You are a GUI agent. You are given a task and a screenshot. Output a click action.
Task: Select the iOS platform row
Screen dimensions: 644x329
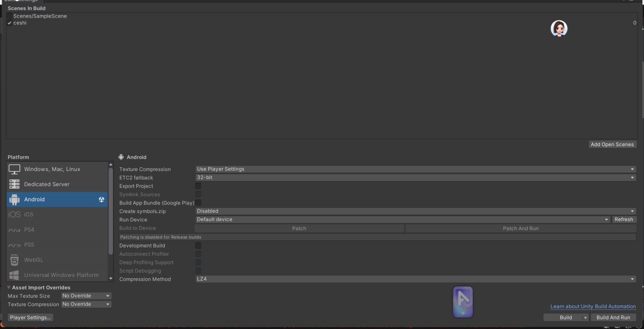coord(57,215)
